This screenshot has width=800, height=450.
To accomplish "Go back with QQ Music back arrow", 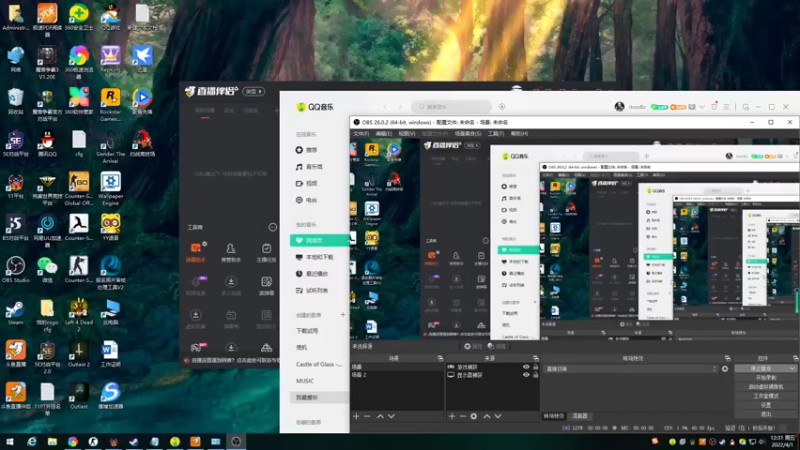I will click(385, 107).
